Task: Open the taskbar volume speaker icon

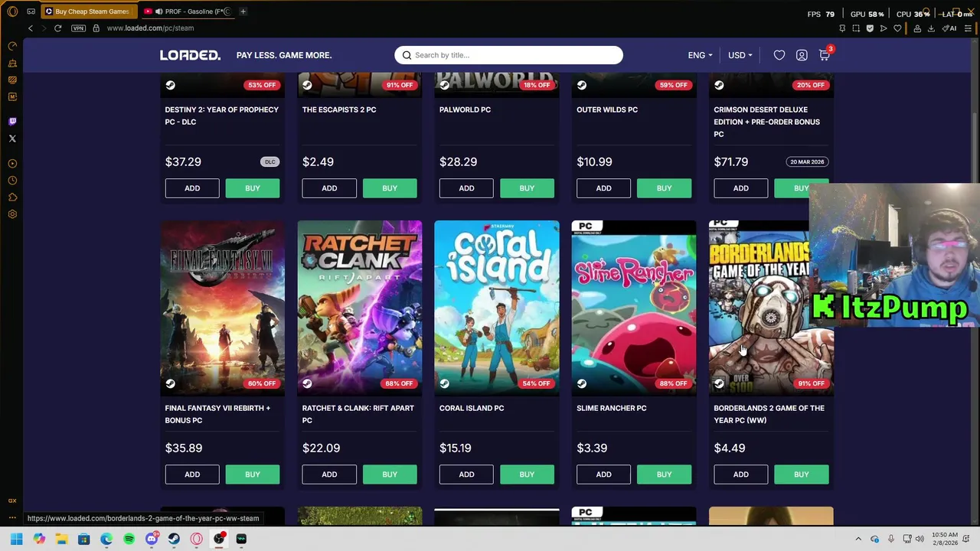Action: pyautogui.click(x=920, y=539)
